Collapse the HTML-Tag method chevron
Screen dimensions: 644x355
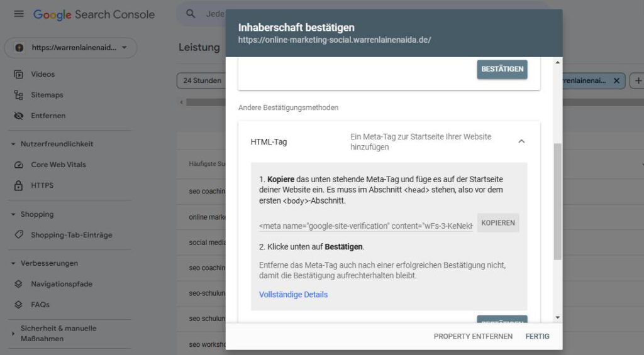coord(521,141)
